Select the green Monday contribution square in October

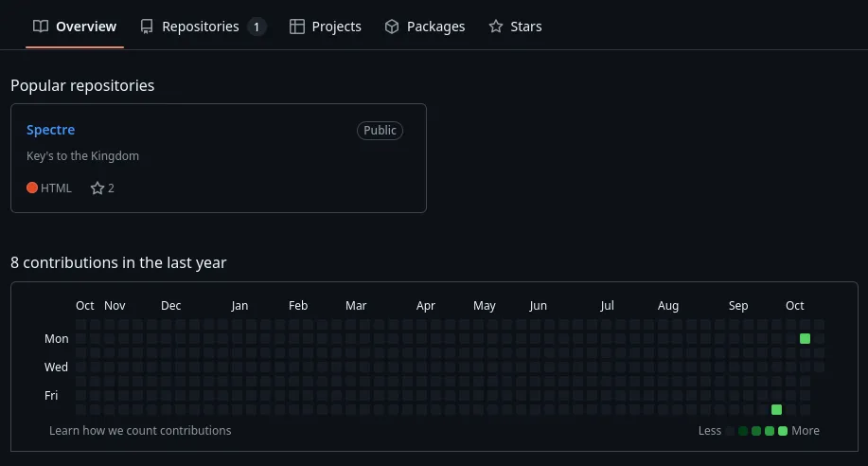tap(805, 338)
